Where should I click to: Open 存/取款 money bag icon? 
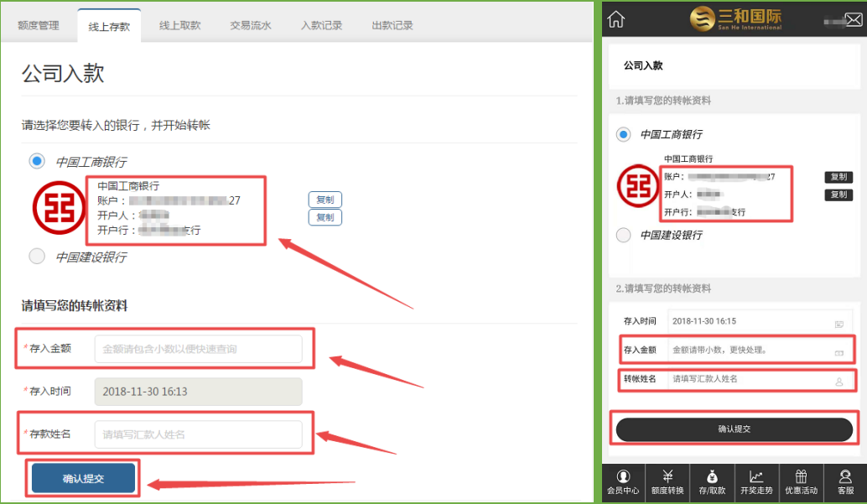pyautogui.click(x=712, y=482)
